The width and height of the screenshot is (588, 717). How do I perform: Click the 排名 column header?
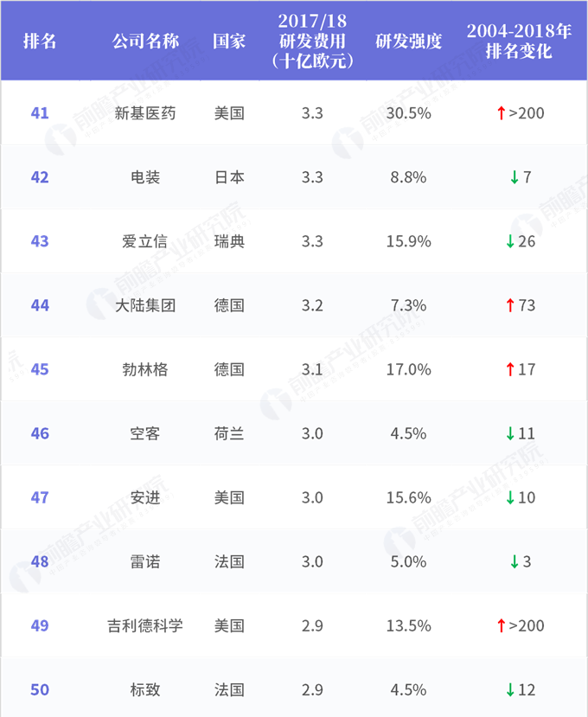pyautogui.click(x=40, y=42)
